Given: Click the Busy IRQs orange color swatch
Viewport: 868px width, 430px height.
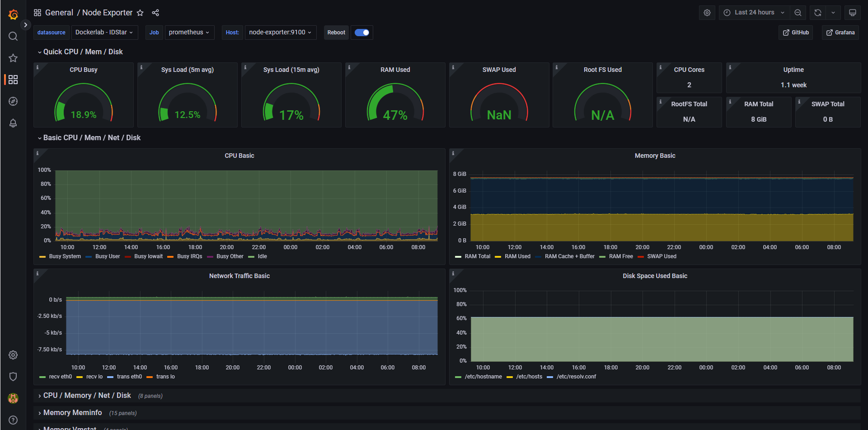Looking at the screenshot, I should click(x=170, y=257).
